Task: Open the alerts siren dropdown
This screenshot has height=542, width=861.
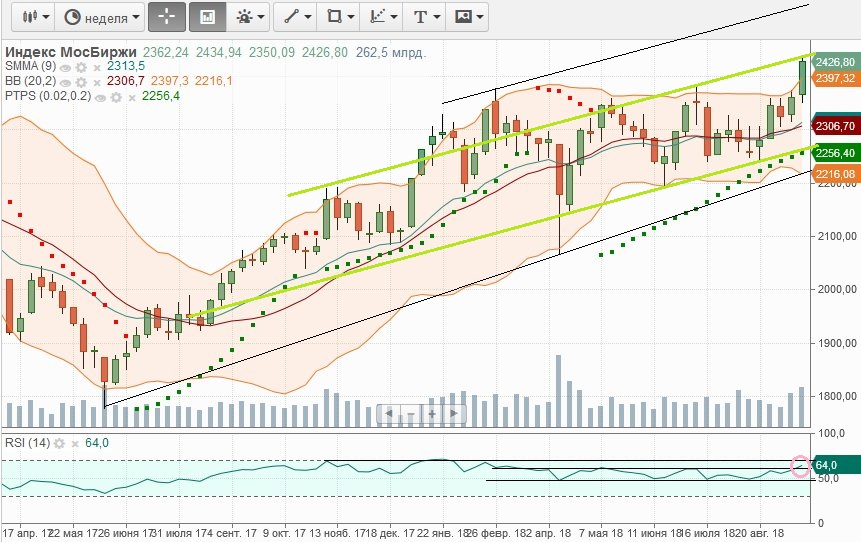Action: tap(250, 17)
